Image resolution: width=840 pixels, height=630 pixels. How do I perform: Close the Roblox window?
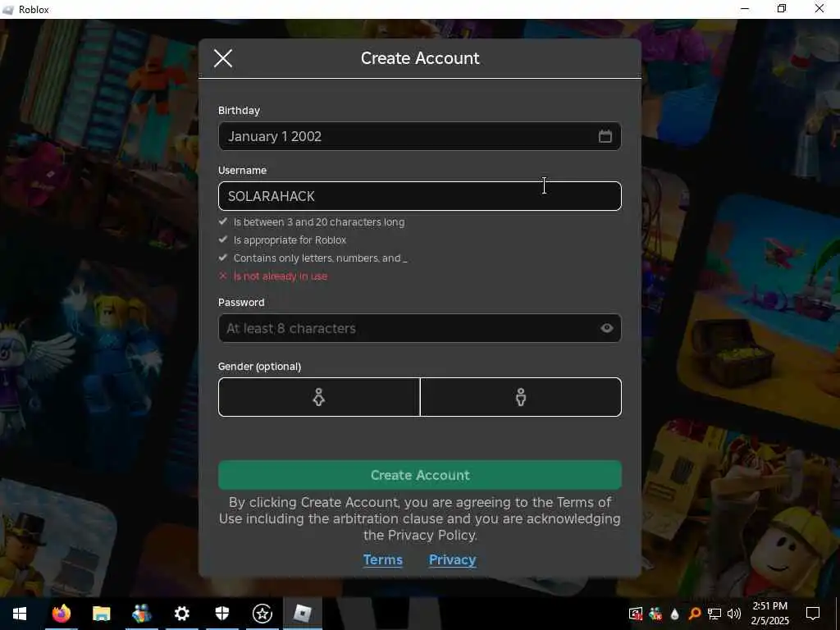[x=819, y=8]
